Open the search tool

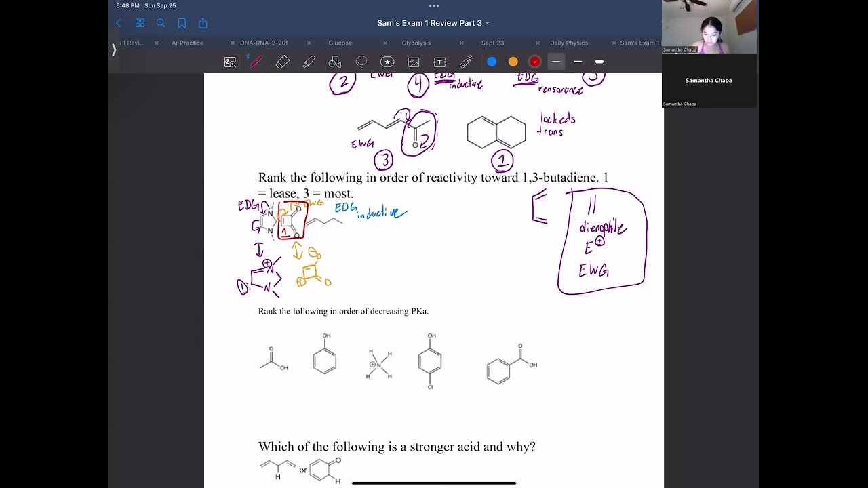click(x=161, y=23)
